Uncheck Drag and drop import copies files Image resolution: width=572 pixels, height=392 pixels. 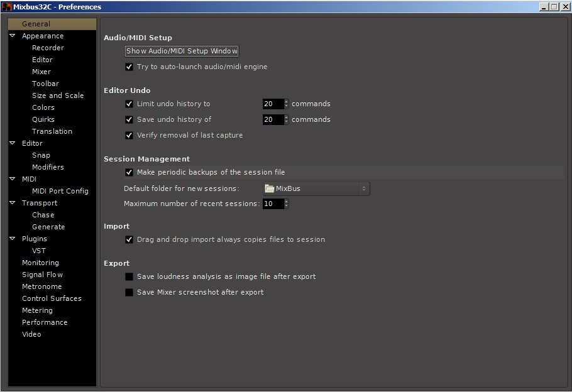(129, 239)
